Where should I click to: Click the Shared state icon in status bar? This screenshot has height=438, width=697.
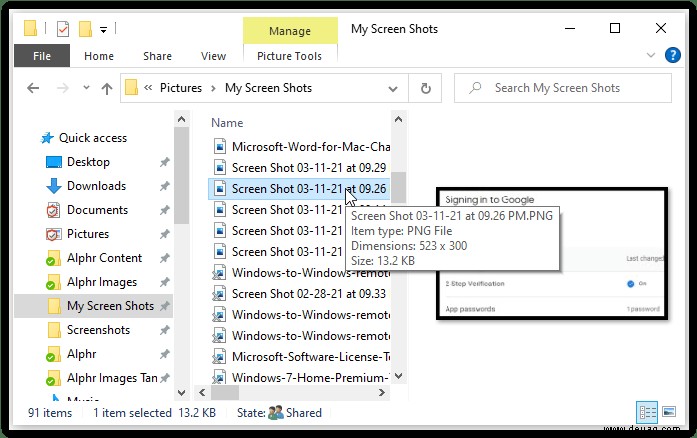(x=276, y=413)
